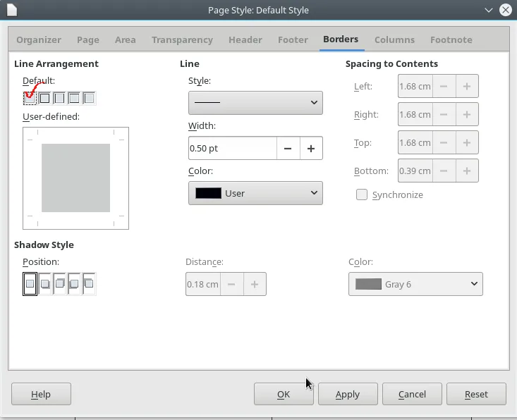Enable the Synchronize checkbox

click(362, 194)
